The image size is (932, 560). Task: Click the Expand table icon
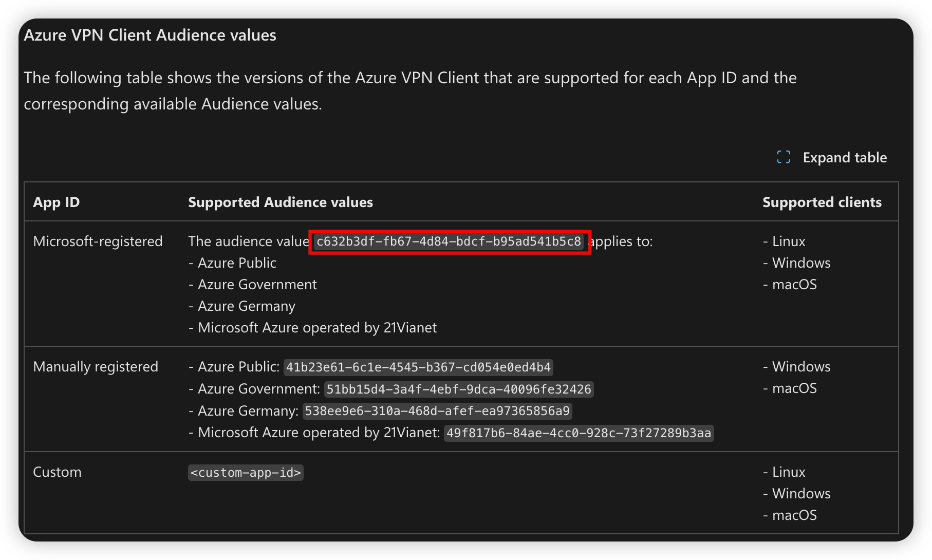pyautogui.click(x=784, y=157)
